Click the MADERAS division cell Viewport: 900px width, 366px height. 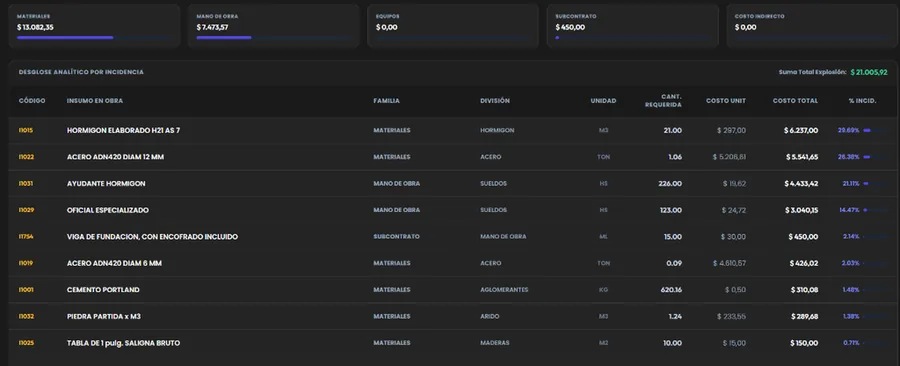pos(494,343)
